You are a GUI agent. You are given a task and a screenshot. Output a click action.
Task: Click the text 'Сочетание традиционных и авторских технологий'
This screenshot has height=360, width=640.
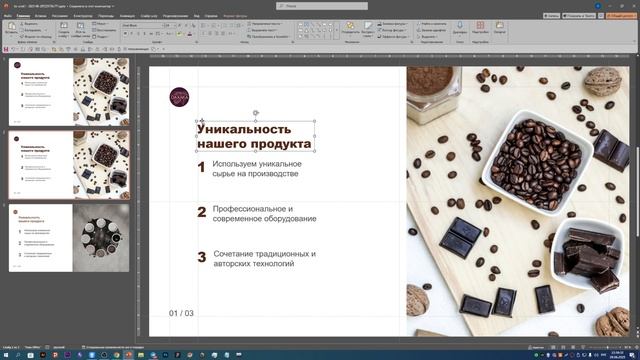(x=264, y=258)
